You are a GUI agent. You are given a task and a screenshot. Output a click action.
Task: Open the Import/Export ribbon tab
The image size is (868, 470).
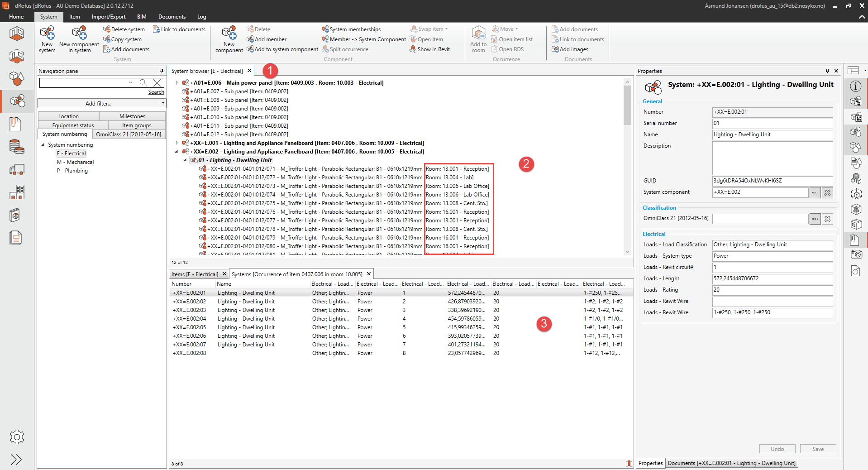[109, 17]
